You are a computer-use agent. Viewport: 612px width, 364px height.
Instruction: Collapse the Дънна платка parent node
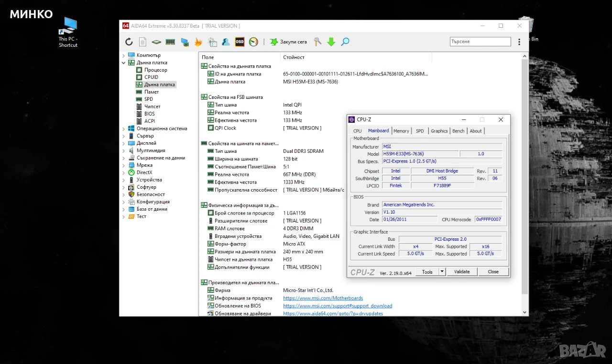123,63
